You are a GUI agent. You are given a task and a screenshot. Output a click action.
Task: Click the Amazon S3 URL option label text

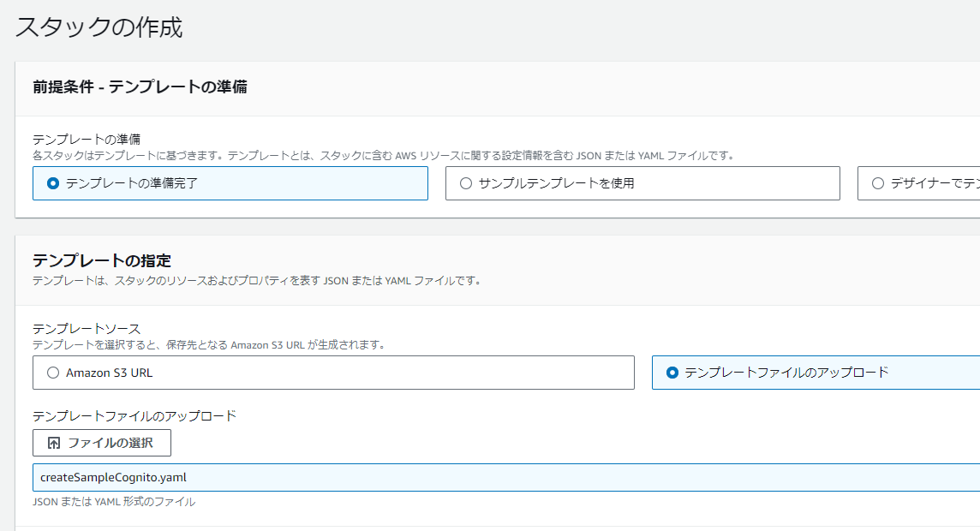tap(110, 373)
